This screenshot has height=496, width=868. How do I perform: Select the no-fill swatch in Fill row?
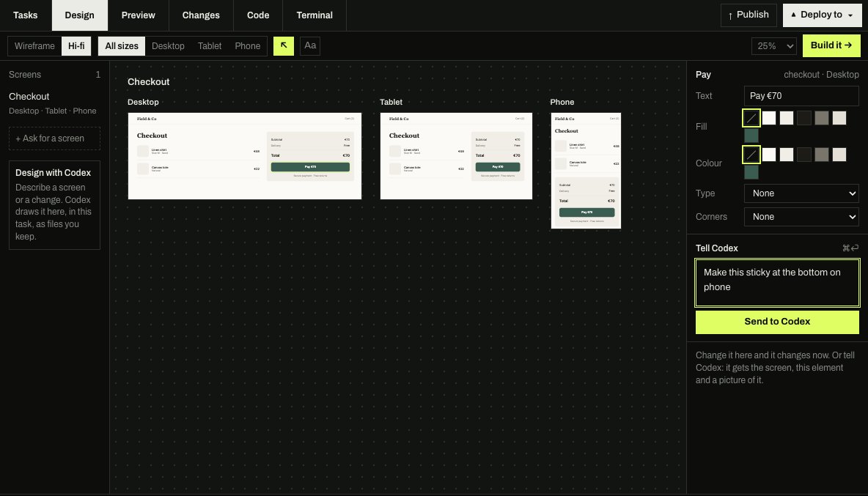pyautogui.click(x=751, y=118)
